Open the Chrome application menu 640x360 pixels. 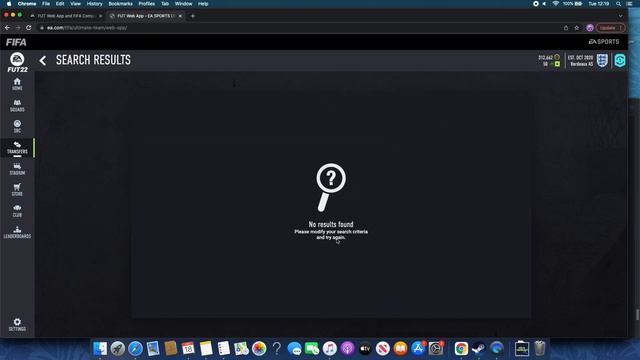click(27, 4)
